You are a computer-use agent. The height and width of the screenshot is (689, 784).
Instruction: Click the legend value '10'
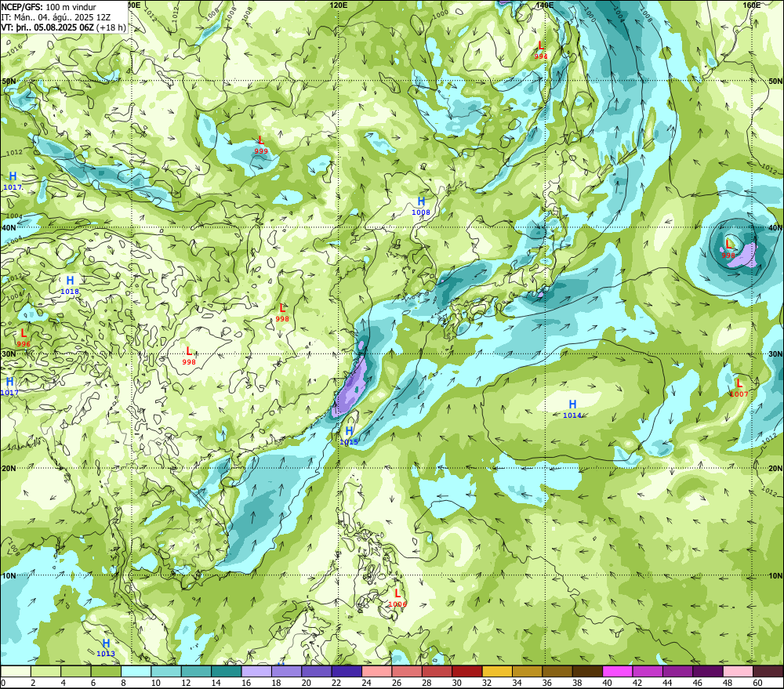coord(155,683)
